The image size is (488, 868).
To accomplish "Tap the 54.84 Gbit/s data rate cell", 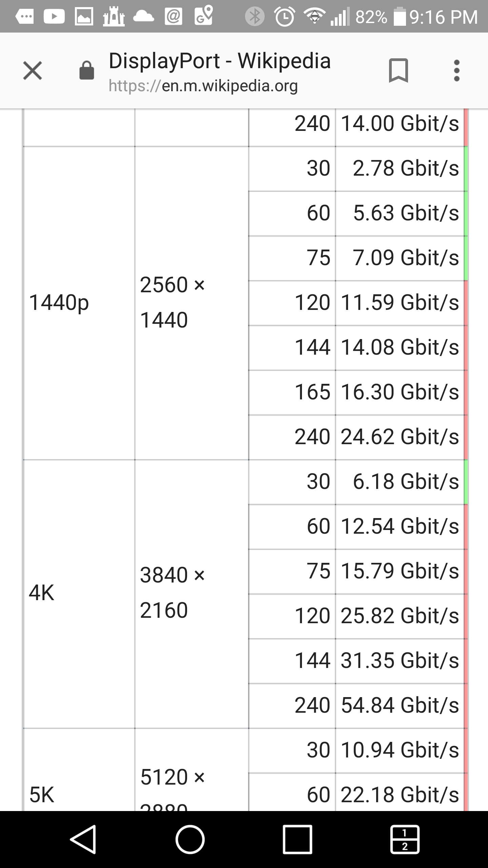I will point(400,706).
